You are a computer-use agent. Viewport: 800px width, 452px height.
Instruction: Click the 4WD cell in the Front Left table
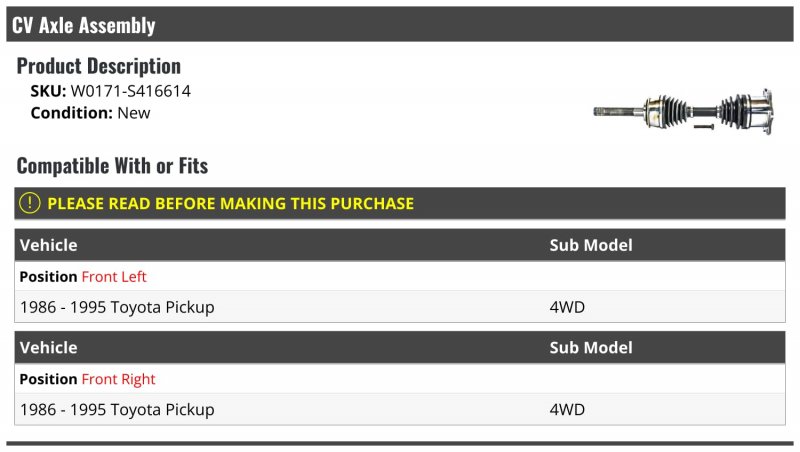567,307
